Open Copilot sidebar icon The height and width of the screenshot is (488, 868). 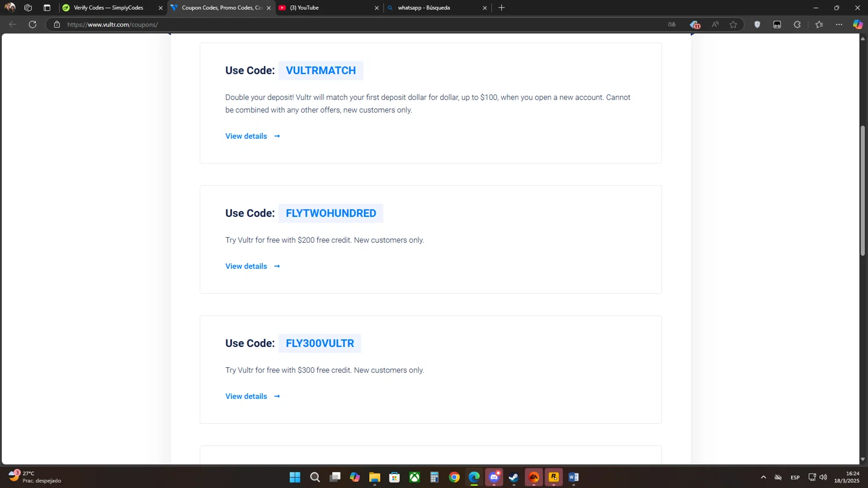(858, 24)
